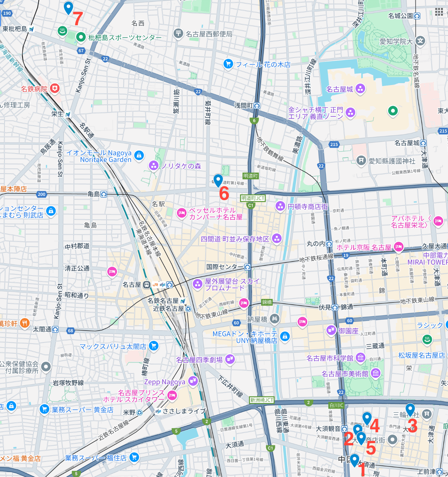Click the ラシック label
Screen dimensions: 448x477
(430, 325)
